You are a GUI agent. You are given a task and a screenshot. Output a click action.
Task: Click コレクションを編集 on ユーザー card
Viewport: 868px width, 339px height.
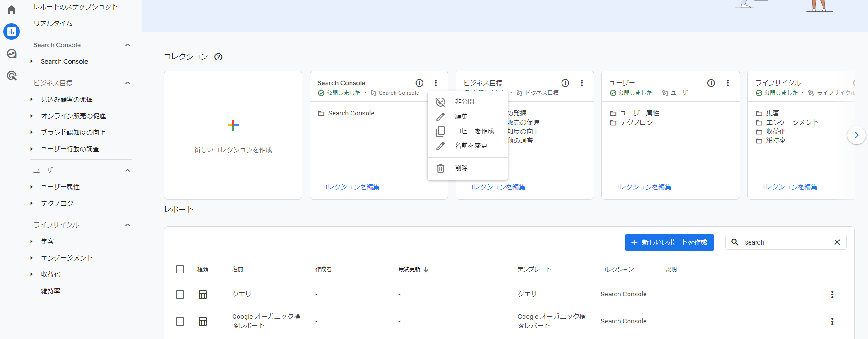coord(642,187)
